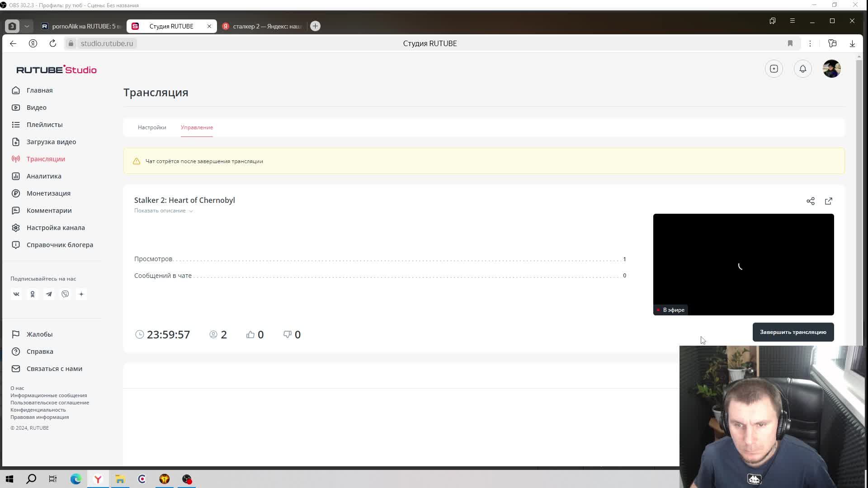Viewport: 868px width, 488px height.
Task: Click the live stream preview player
Action: click(743, 264)
